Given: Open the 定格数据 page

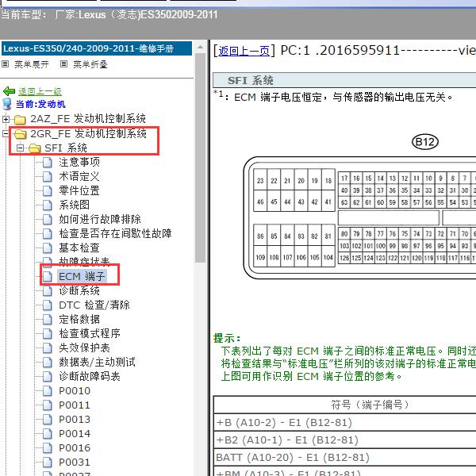Looking at the screenshot, I should 79,319.
